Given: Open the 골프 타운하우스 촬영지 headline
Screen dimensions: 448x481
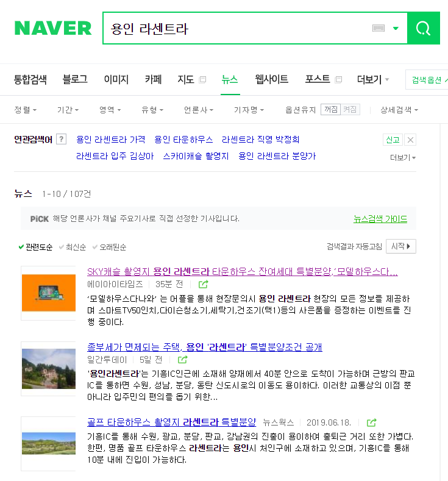Looking at the screenshot, I should [171, 422].
